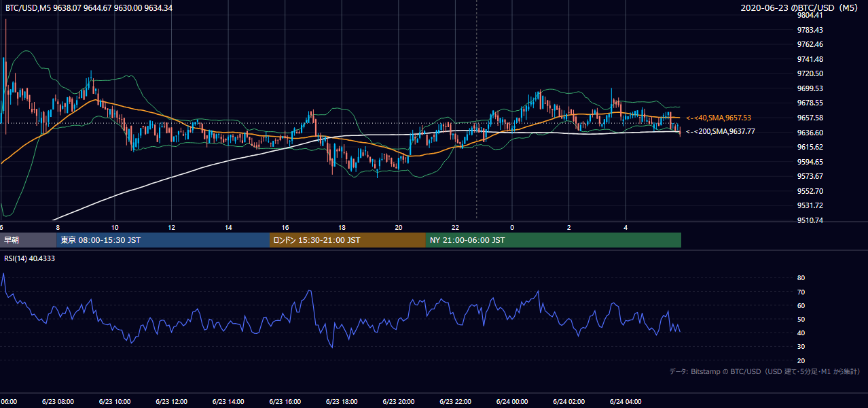Click price axis value 9657.58
The width and height of the screenshot is (868, 408).
(x=810, y=118)
